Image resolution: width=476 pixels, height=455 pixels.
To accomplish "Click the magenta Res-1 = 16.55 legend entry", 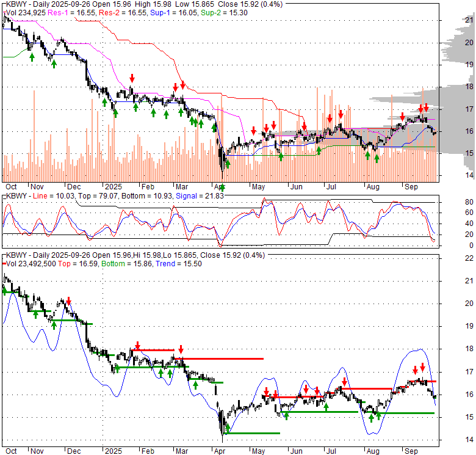I will tap(72, 13).
